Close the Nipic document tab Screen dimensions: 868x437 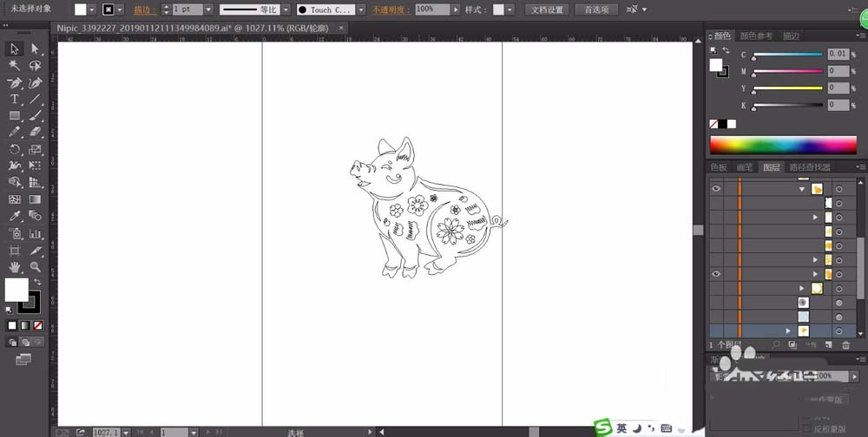341,27
